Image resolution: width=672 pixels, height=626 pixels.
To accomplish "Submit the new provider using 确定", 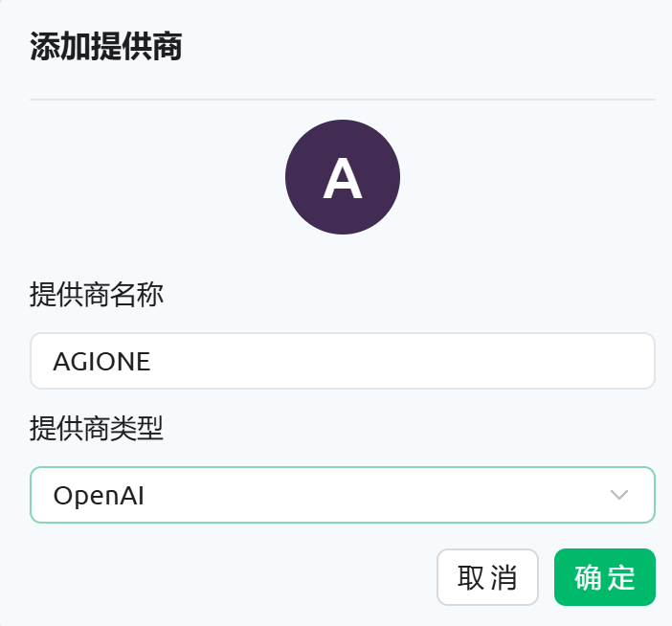I will 605,577.
